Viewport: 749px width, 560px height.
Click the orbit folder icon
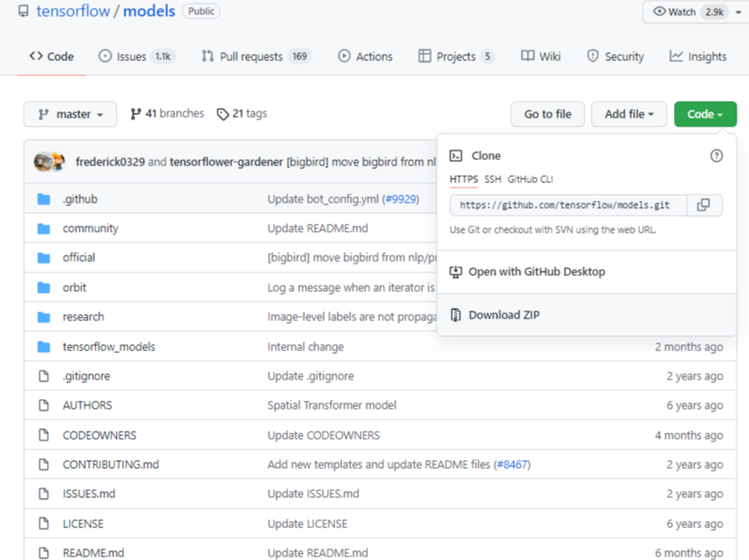click(44, 288)
